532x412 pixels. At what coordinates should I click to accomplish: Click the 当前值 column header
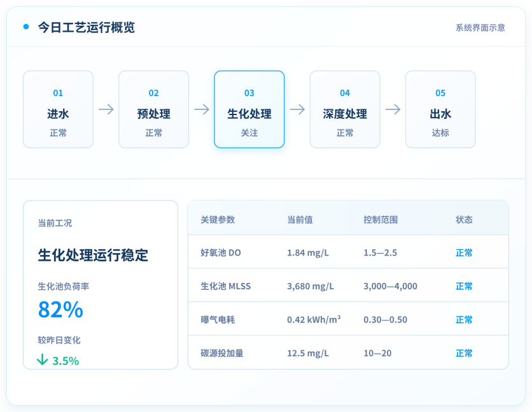pyautogui.click(x=300, y=219)
